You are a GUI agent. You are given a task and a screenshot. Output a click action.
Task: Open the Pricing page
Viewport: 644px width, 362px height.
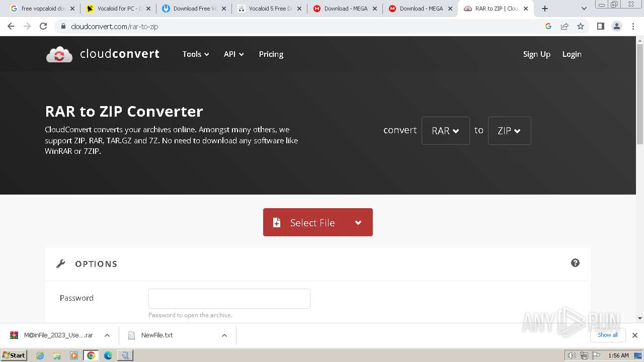click(x=271, y=54)
